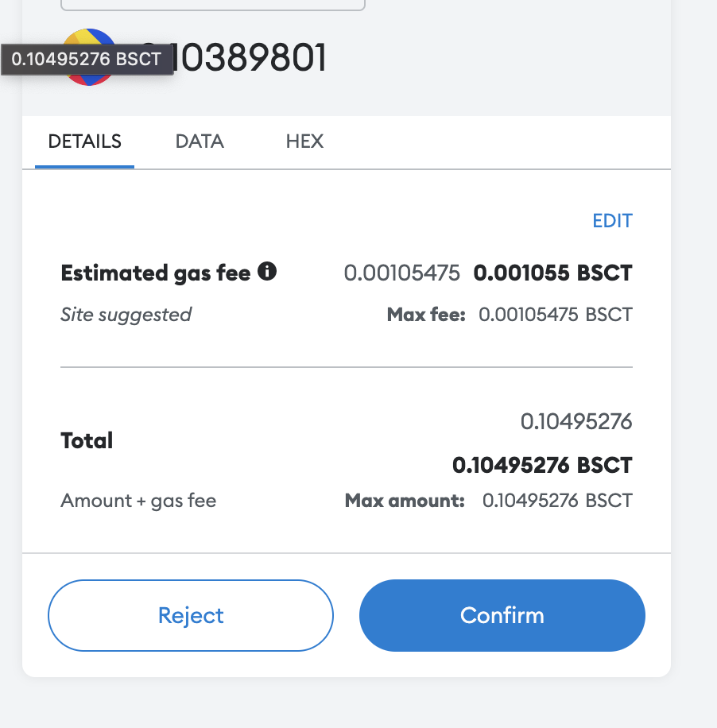Open the HEX tab

point(304,141)
